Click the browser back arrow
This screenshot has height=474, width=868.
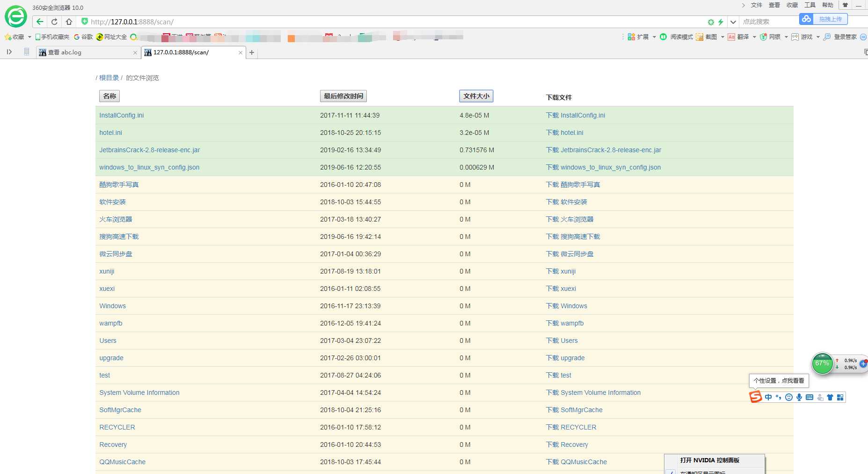tap(40, 22)
